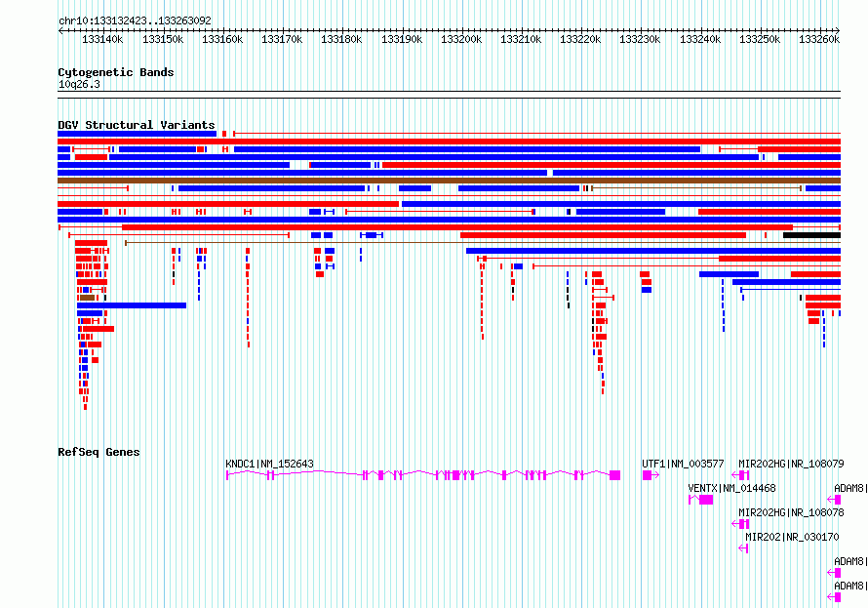The image size is (868, 608).
Task: Select the MIR202 gene glyph
Action: pyautogui.click(x=743, y=548)
